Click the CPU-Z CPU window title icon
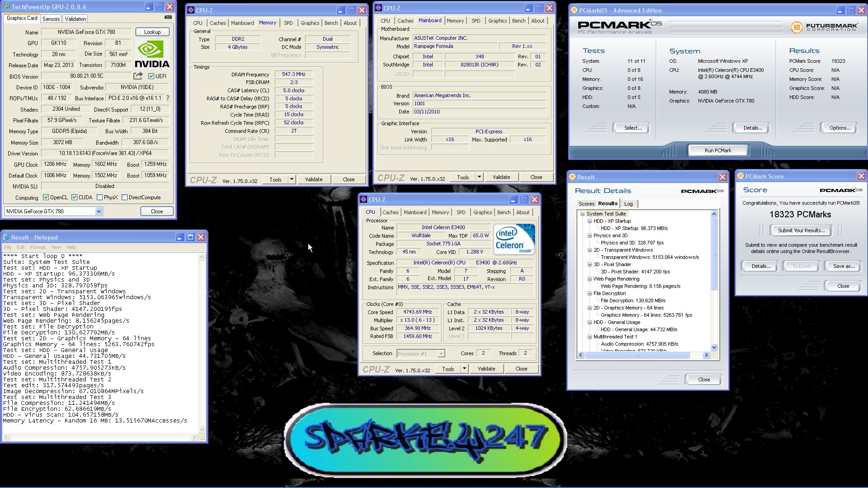Image resolution: width=868 pixels, height=488 pixels. point(363,200)
